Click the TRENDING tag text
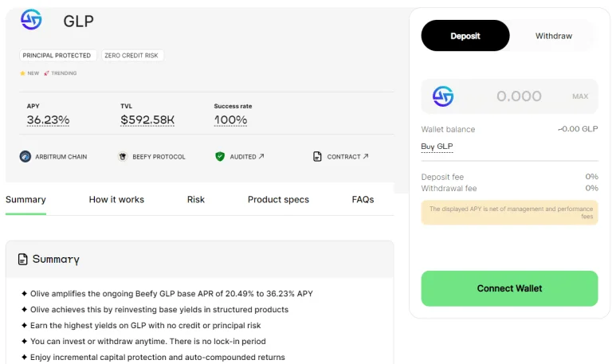This screenshot has width=616, height=364. 64,73
